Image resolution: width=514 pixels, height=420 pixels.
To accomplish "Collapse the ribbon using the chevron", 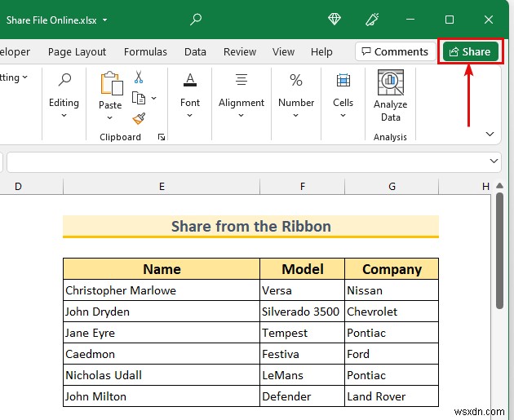I will tap(490, 134).
